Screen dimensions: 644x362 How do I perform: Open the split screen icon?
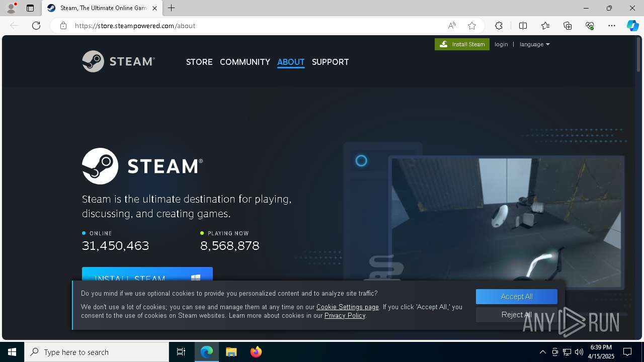tap(523, 26)
